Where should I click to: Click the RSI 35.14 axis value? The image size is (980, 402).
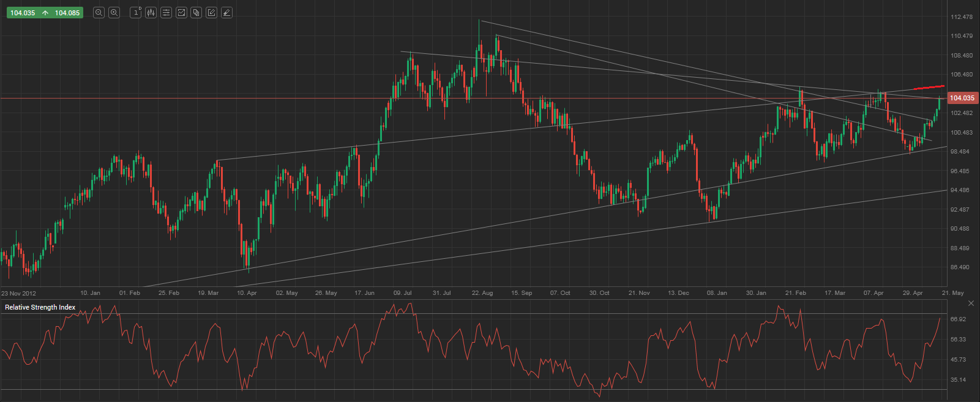958,380
